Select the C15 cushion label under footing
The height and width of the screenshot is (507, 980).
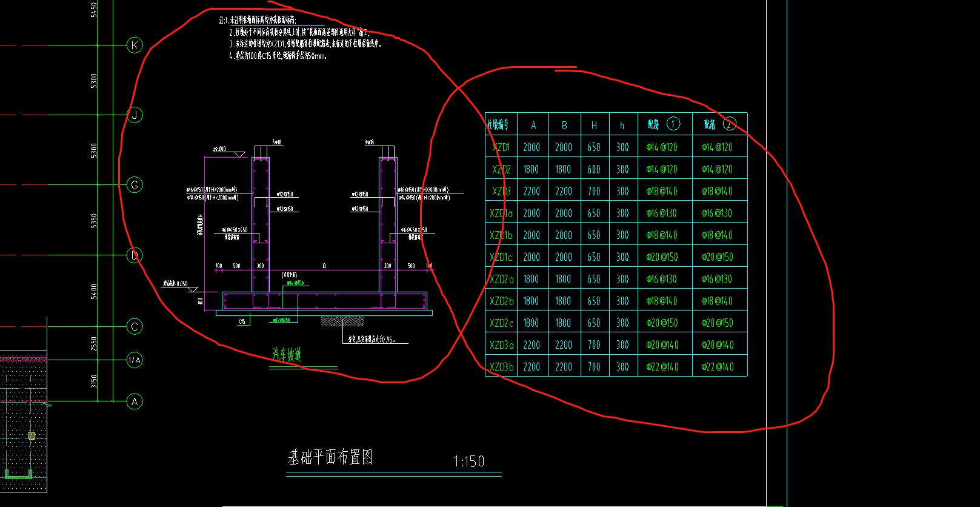tap(242, 321)
